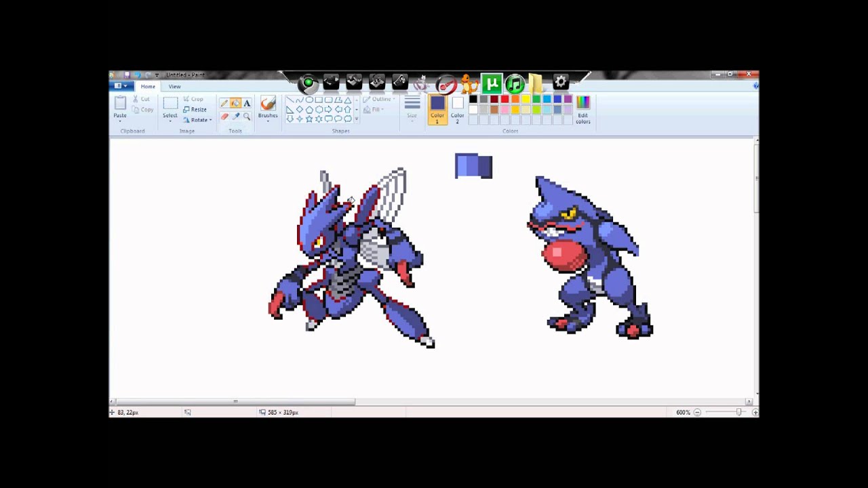This screenshot has height=488, width=868.
Task: Select the Magnifier tool
Action: tap(247, 117)
